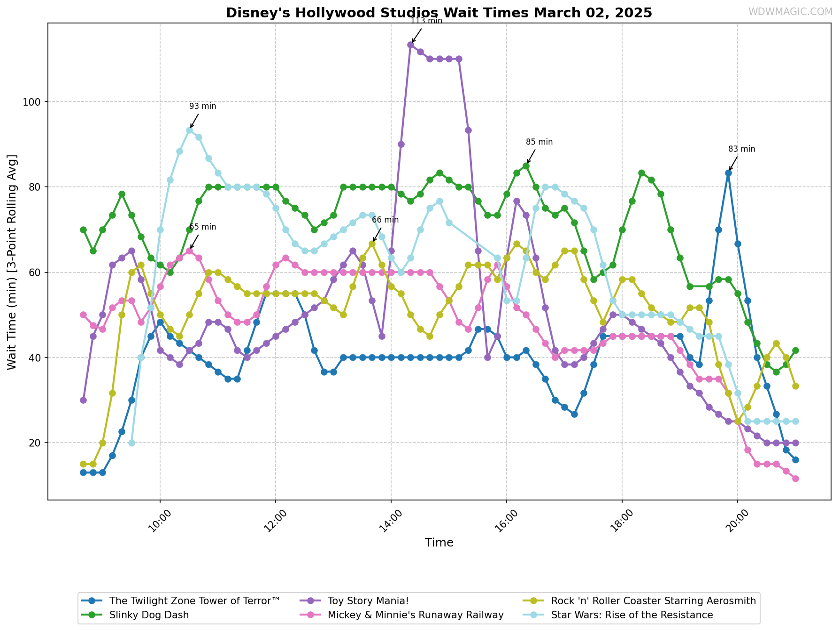Click the 65 min annotation label

(x=203, y=227)
